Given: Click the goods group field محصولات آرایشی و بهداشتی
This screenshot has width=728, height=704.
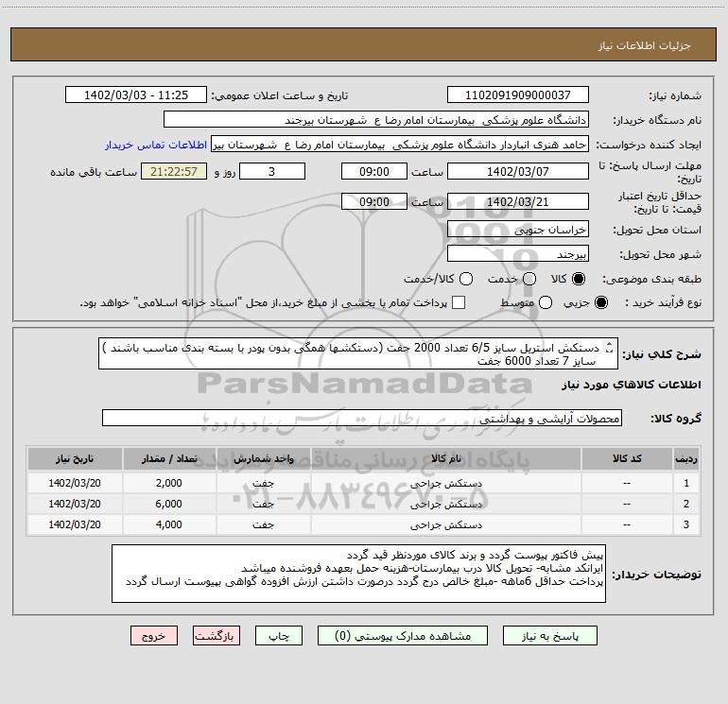Looking at the screenshot, I should [x=362, y=418].
